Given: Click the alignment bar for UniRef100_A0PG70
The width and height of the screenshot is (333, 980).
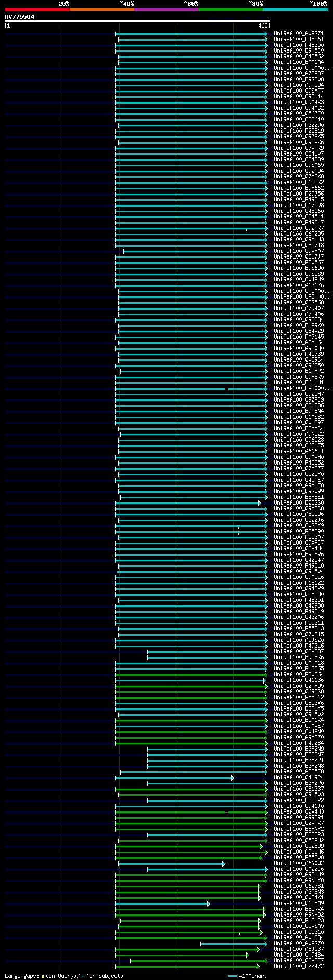Looking at the screenshot, I should click(234, 944).
